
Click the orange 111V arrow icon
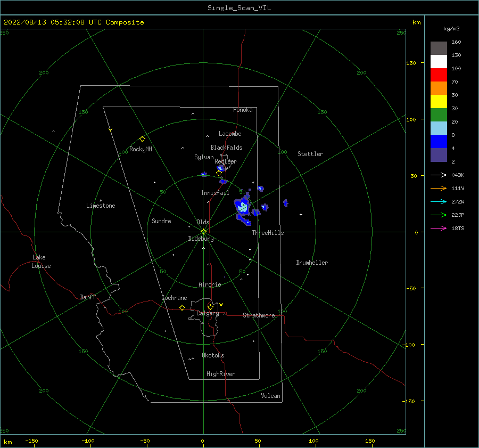pyautogui.click(x=439, y=189)
